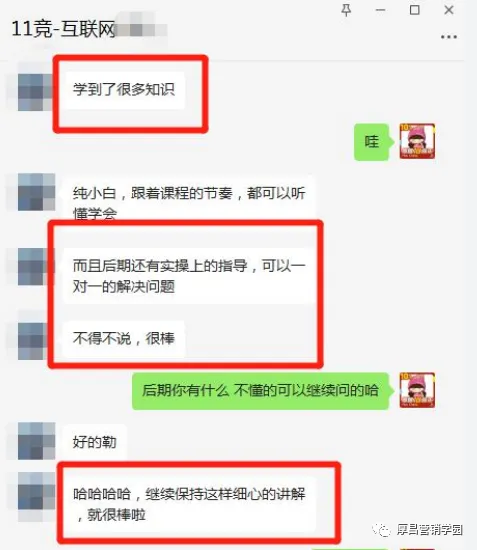Click the chat title 11竞-互联网

[63, 29]
